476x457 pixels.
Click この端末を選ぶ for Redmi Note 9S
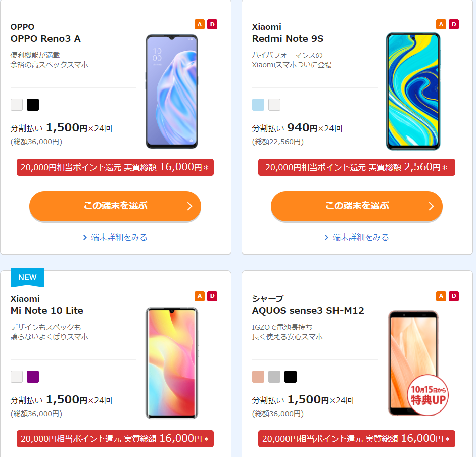pyautogui.click(x=357, y=206)
